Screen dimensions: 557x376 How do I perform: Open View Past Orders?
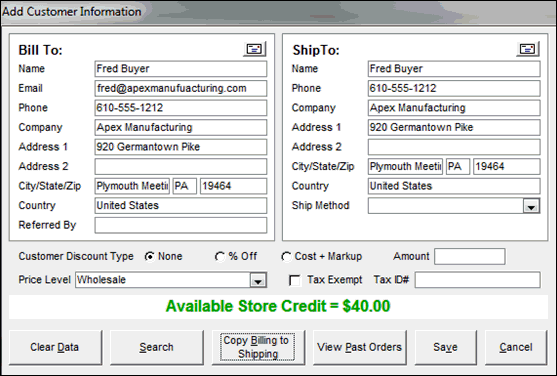pyautogui.click(x=359, y=347)
